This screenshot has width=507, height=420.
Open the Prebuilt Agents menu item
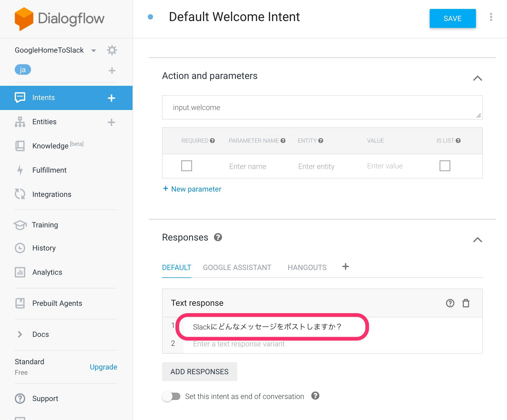[x=57, y=303]
